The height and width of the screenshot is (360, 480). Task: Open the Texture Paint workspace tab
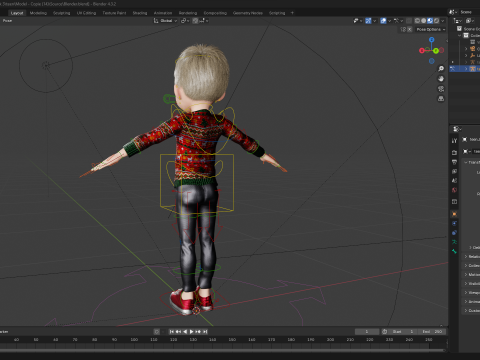114,13
